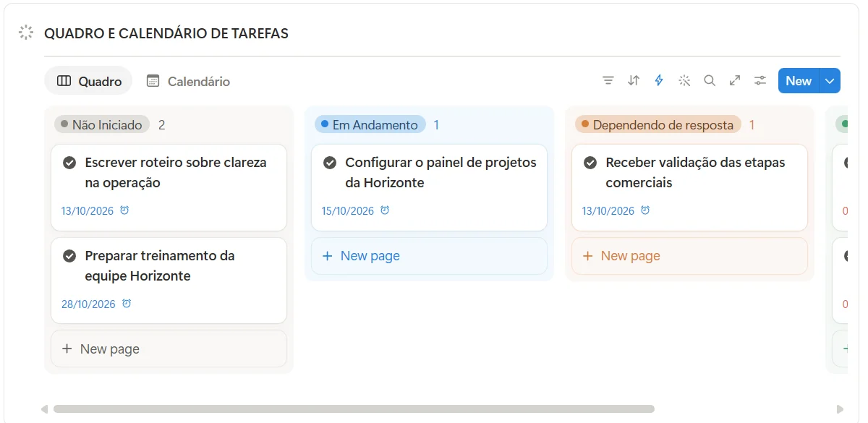Open automations via the lightning bolt icon
The width and height of the screenshot is (868, 423).
pyautogui.click(x=659, y=81)
